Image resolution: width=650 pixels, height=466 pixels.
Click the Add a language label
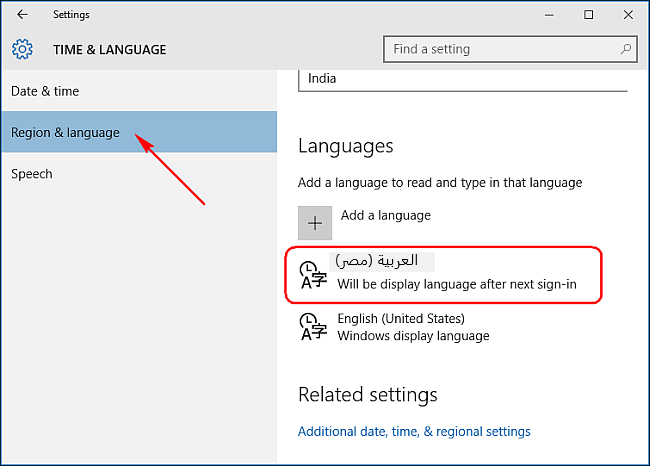(386, 216)
